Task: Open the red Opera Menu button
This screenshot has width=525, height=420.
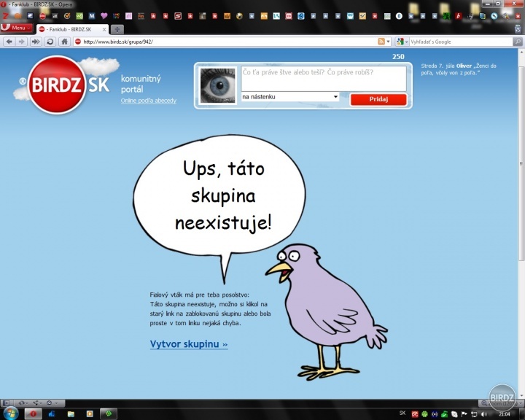Action: 16,28
